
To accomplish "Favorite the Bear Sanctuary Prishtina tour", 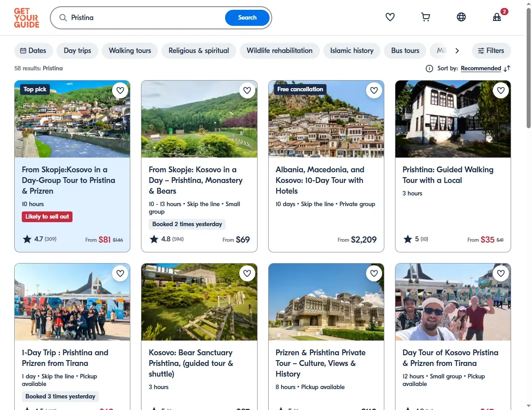I will (x=247, y=273).
